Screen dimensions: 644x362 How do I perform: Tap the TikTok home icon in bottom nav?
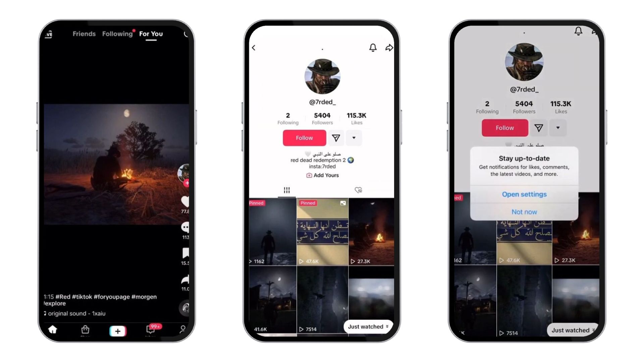pyautogui.click(x=53, y=330)
